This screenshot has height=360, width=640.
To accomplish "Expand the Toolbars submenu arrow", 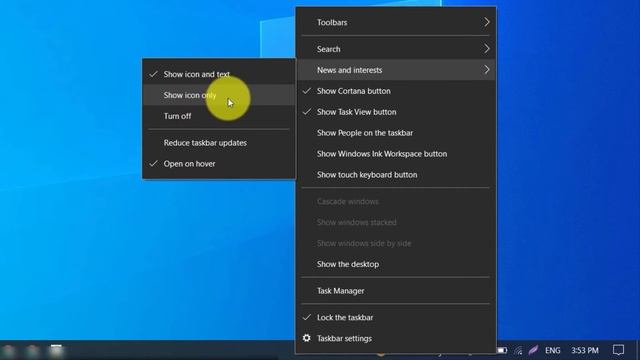I will 487,22.
